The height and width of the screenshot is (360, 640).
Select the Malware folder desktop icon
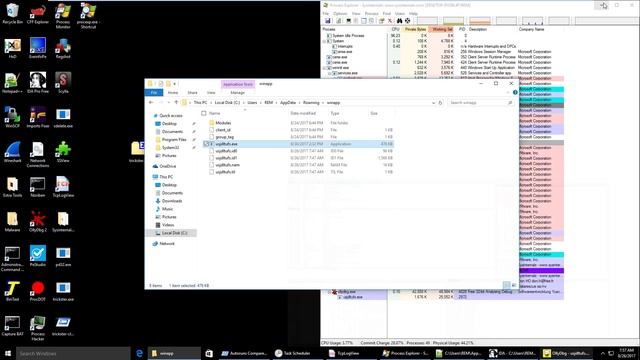tap(13, 222)
